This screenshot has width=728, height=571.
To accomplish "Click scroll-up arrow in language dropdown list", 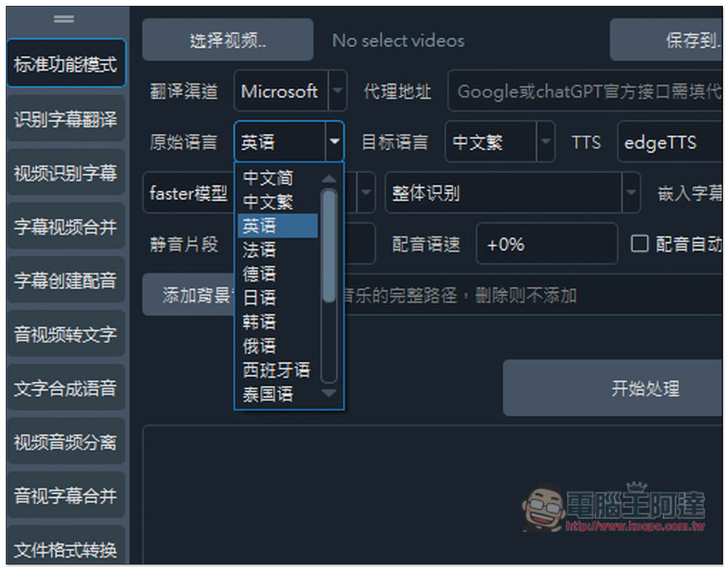I will click(x=329, y=179).
